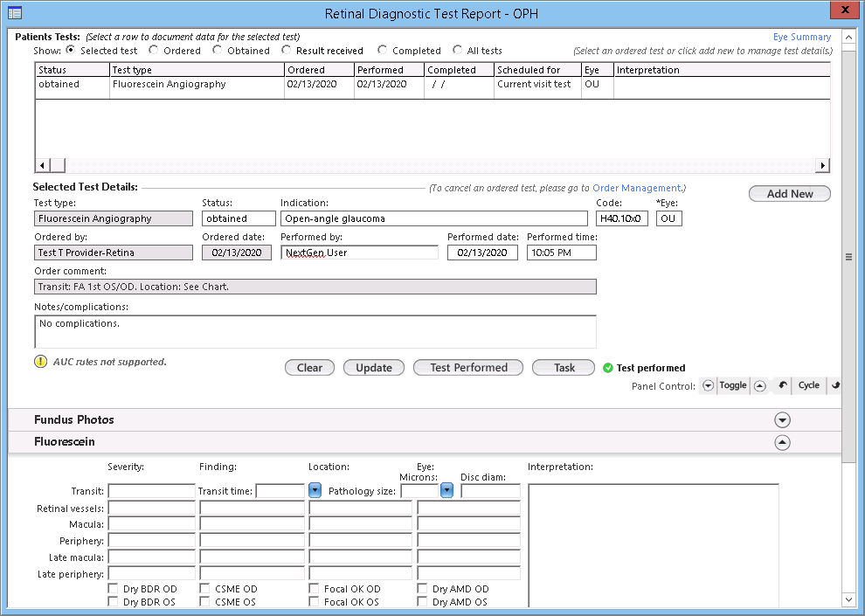Expand the Fundus Photos panel

(x=782, y=420)
